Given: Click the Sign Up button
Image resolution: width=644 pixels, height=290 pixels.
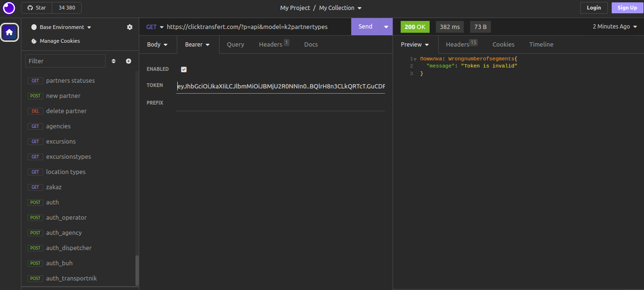Looking at the screenshot, I should coord(627,8).
